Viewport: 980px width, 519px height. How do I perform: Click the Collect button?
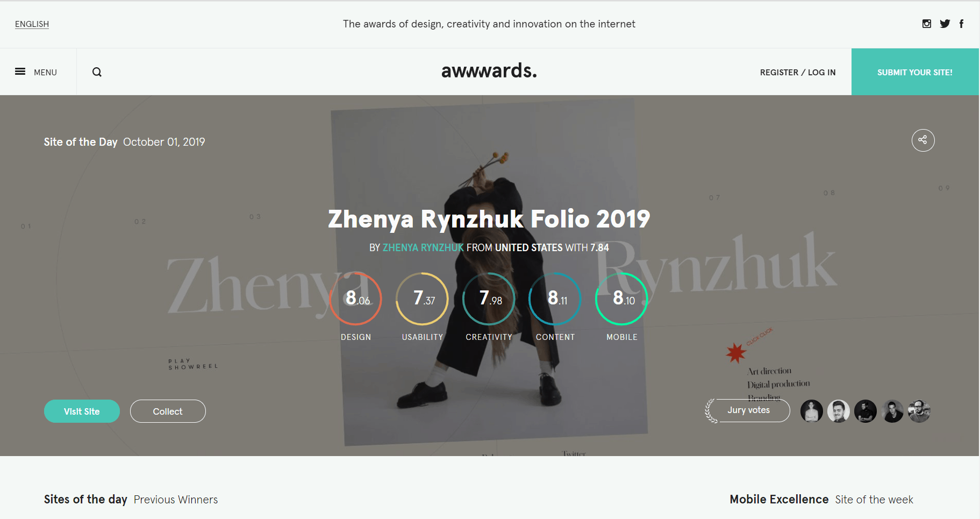point(168,411)
